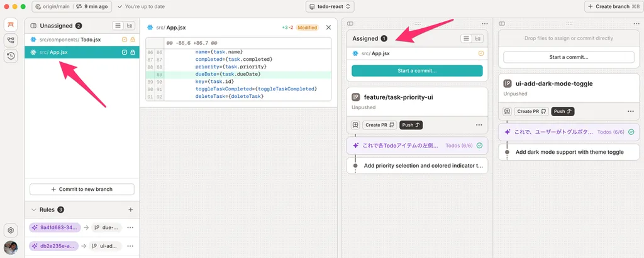
Task: Add a new rule with plus icon
Action: 130,210
